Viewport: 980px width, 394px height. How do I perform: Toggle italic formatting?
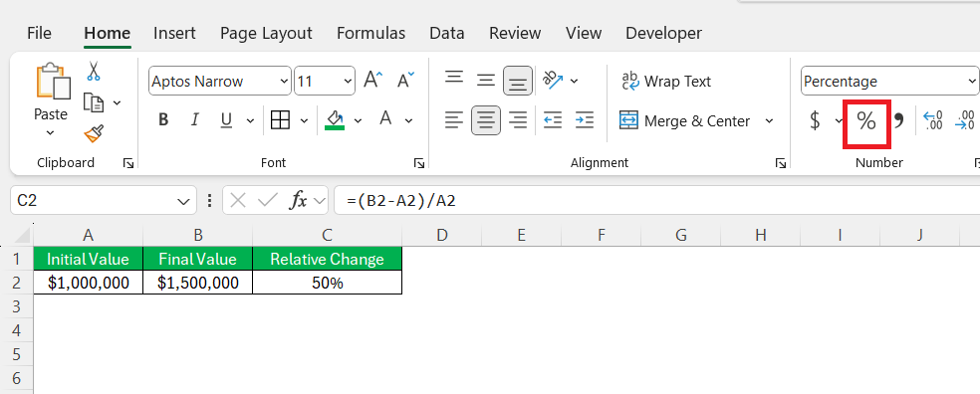[195, 119]
